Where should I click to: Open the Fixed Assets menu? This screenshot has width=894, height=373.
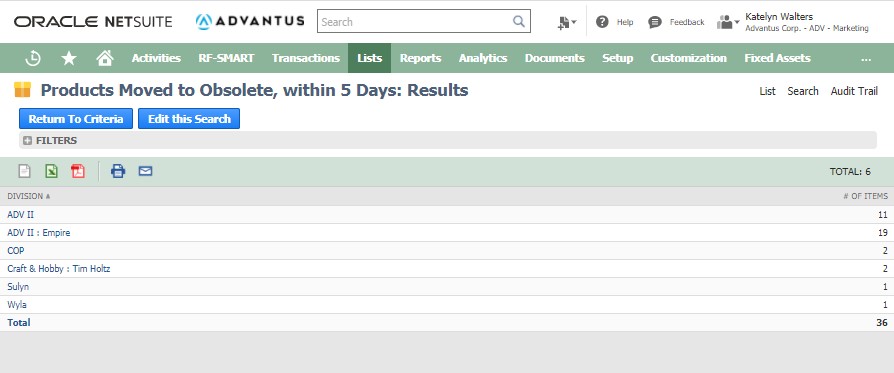(x=777, y=58)
